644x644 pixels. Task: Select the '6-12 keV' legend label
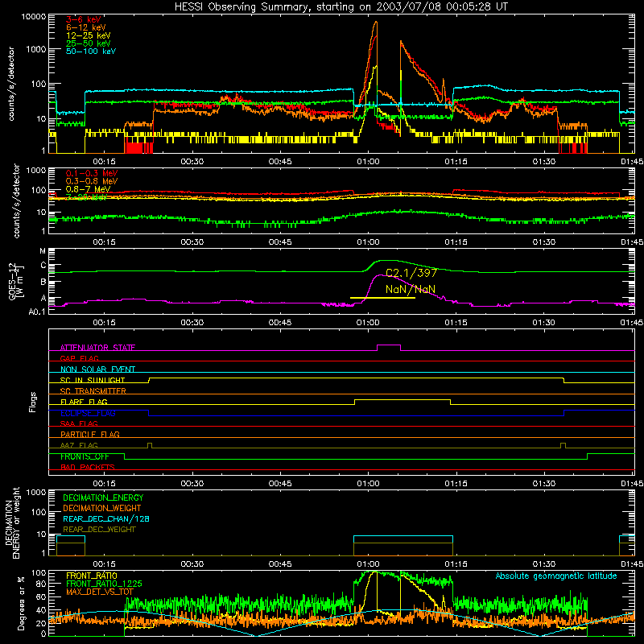(x=85, y=27)
